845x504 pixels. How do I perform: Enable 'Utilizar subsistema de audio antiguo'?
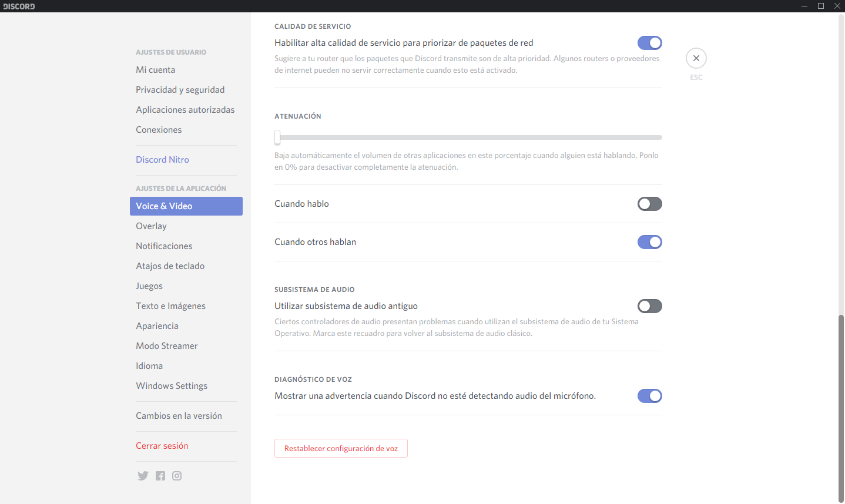coord(650,306)
